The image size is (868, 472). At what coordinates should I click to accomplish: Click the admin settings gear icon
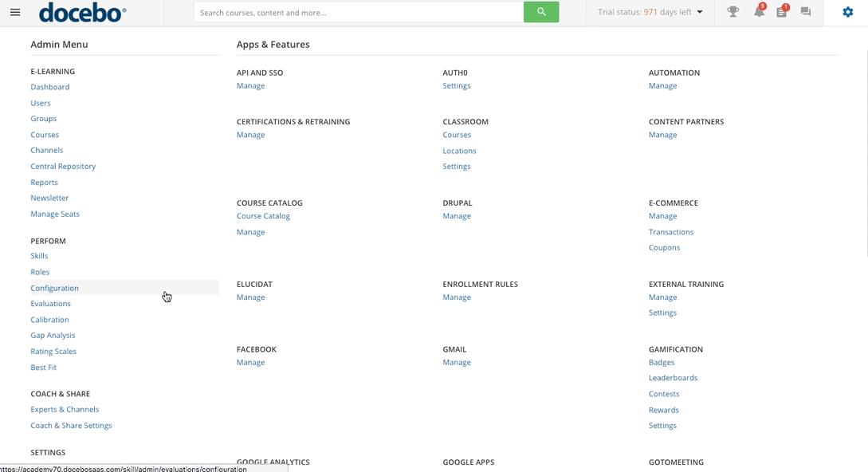click(848, 12)
